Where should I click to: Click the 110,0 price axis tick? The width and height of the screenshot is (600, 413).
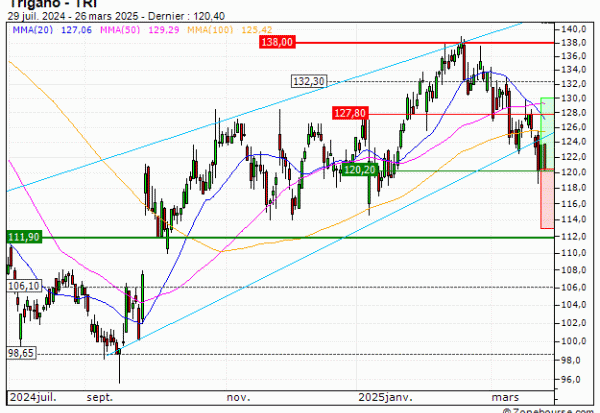(574, 253)
